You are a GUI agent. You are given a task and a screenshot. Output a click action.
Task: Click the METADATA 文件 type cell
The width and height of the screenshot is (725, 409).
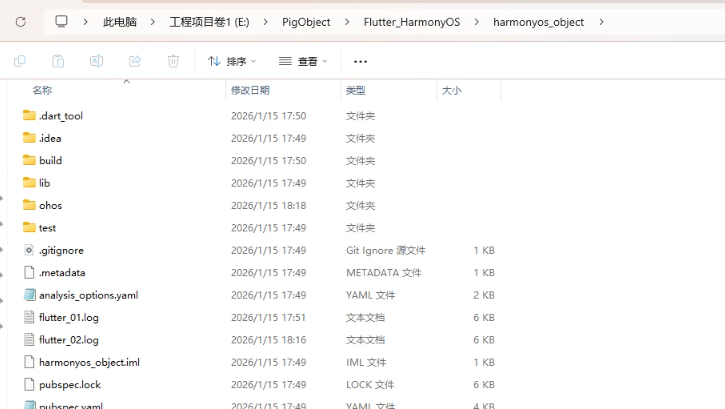pyautogui.click(x=384, y=273)
